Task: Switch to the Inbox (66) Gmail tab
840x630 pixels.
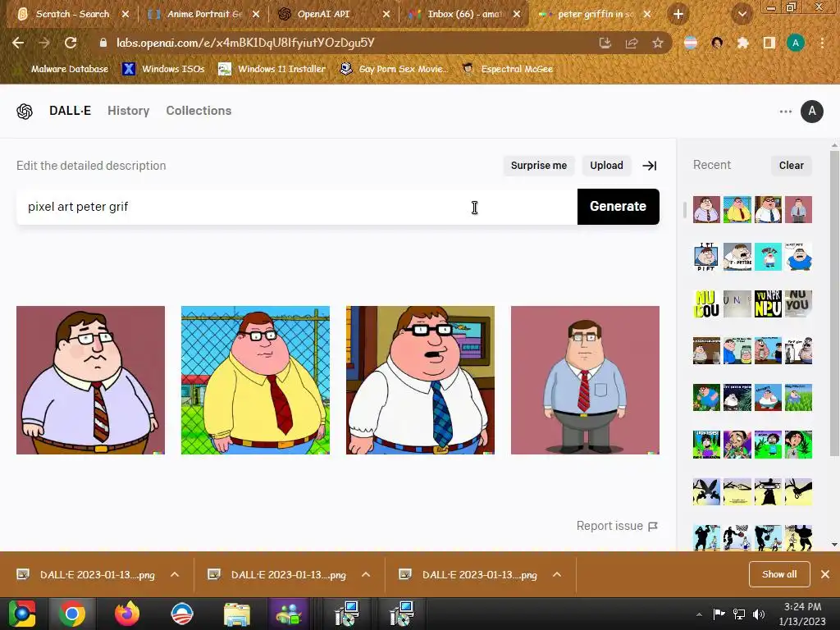Action: click(465, 14)
